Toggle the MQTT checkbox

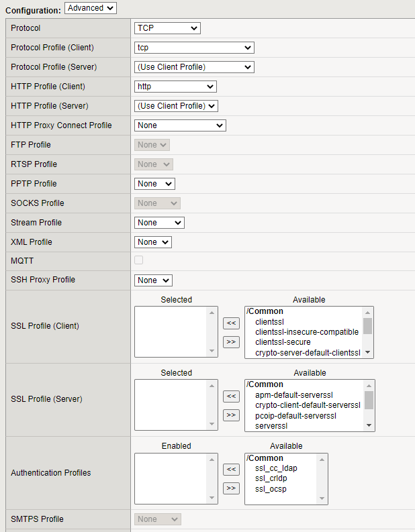[139, 260]
